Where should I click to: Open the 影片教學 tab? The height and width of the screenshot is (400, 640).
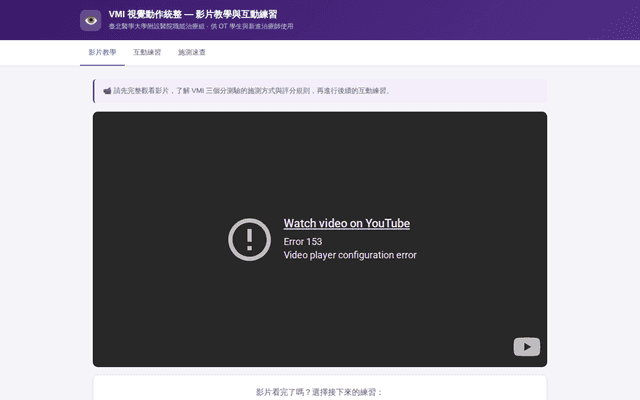click(102, 52)
